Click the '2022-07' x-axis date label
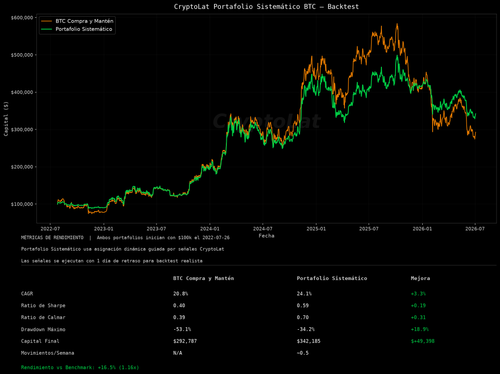This screenshot has width=500, height=374. click(50, 229)
